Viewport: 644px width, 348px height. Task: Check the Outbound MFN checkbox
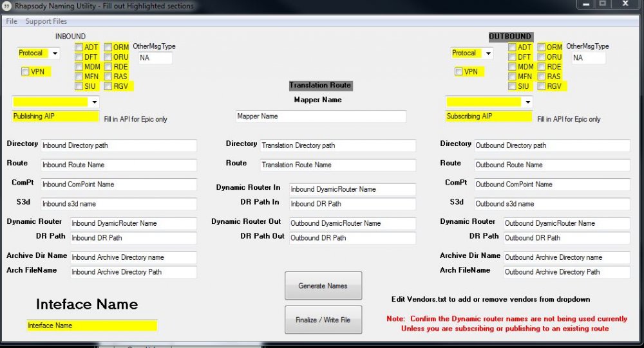512,77
